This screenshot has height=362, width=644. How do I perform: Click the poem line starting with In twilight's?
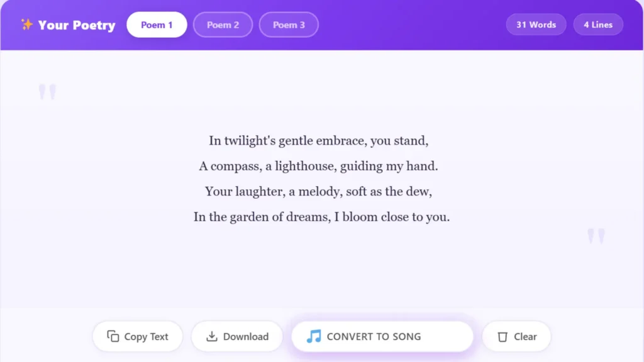(x=318, y=141)
